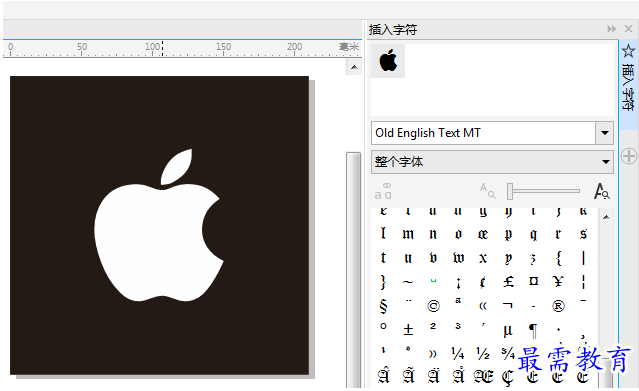Collapse the 插入字符 docker with double arrows

(611, 29)
